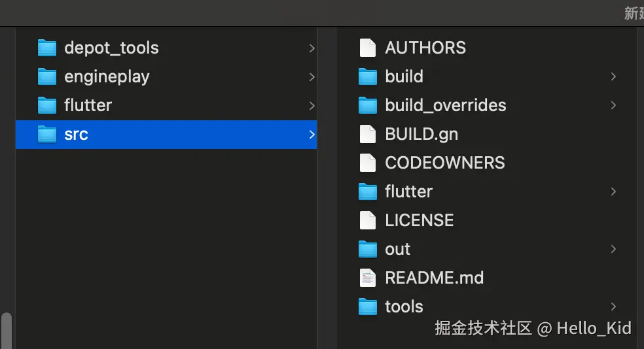
Task: Select the build_overrides name label
Action: point(446,106)
